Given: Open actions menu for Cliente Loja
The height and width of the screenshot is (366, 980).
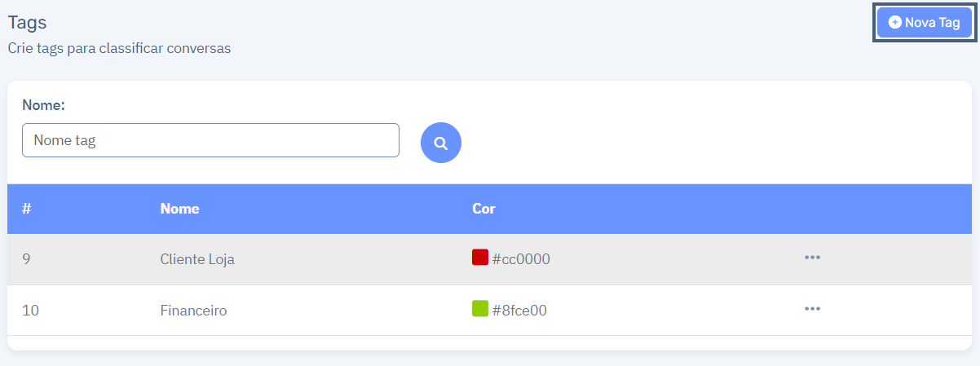Looking at the screenshot, I should (x=812, y=258).
